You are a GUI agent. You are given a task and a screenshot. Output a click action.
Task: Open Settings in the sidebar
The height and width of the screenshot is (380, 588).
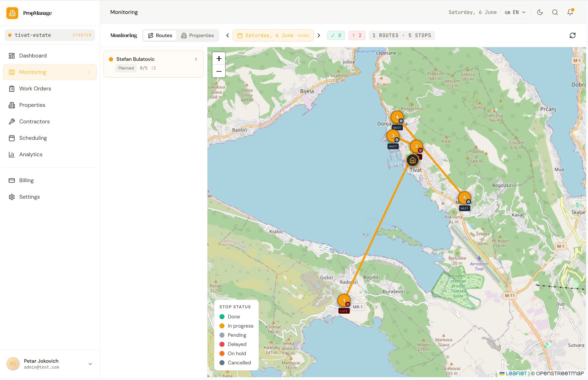click(x=50, y=197)
